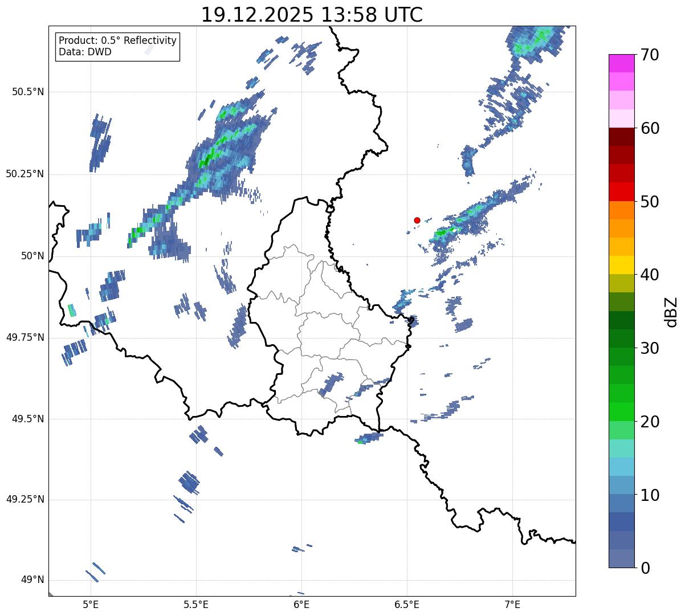
Task: Click the bright green swatch just above 20 dBZ
Action: pos(622,412)
